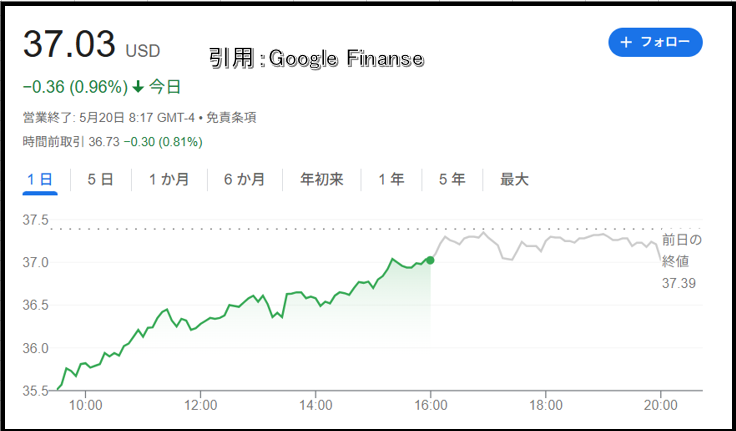Select the 1か月 range tab
The image size is (736, 431).
169,179
